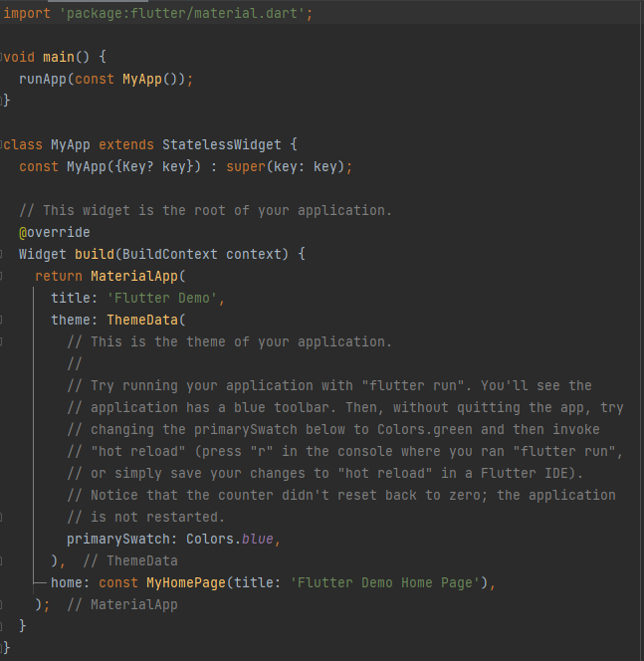
Task: Click the Colors class reference
Action: [210, 540]
